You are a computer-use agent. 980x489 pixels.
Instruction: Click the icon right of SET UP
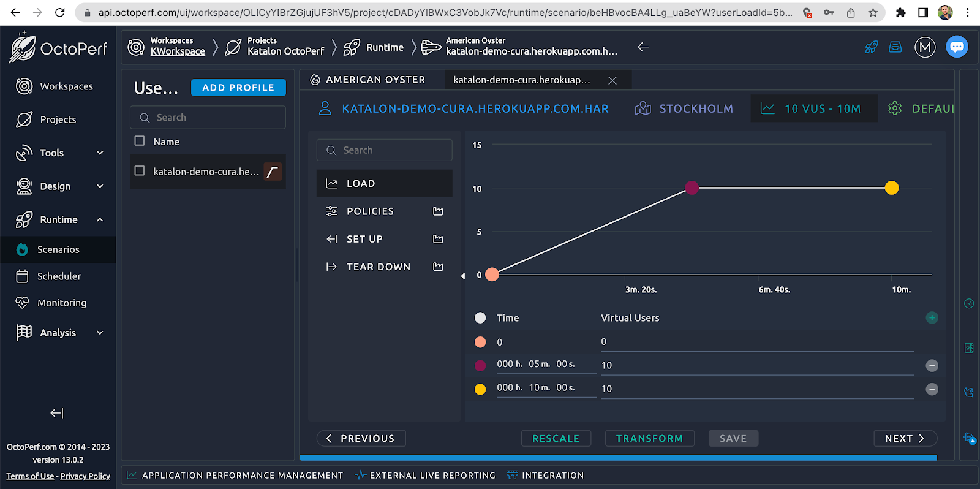(x=438, y=239)
